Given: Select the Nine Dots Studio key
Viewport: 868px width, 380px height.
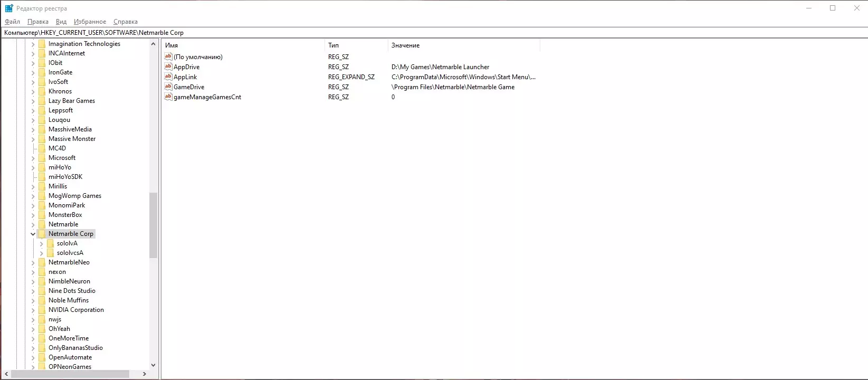Looking at the screenshot, I should (72, 291).
